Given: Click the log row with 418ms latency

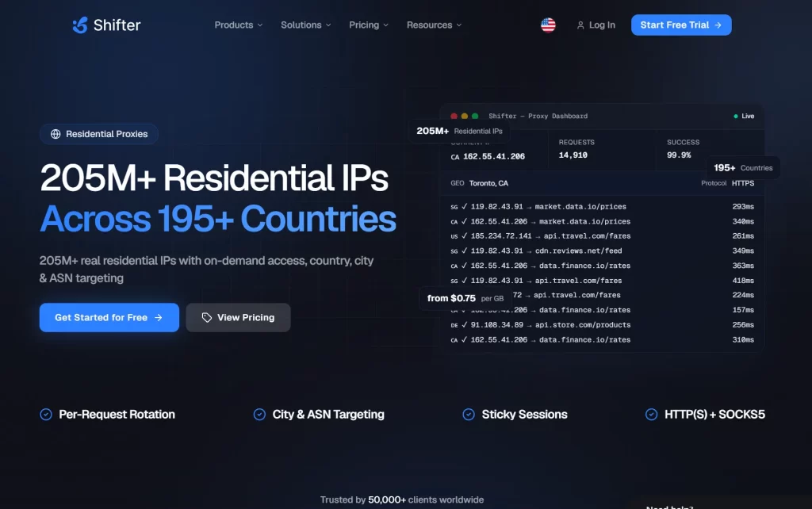Looking at the screenshot, I should (x=603, y=281).
